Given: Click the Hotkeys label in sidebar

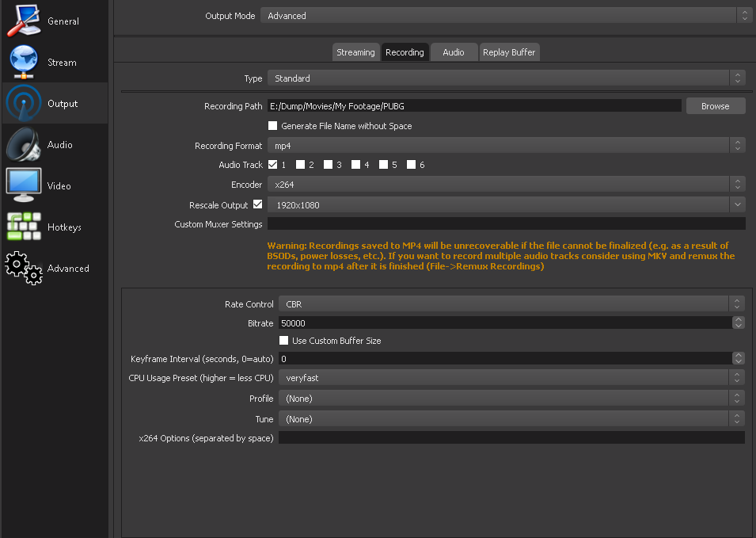Looking at the screenshot, I should point(64,227).
